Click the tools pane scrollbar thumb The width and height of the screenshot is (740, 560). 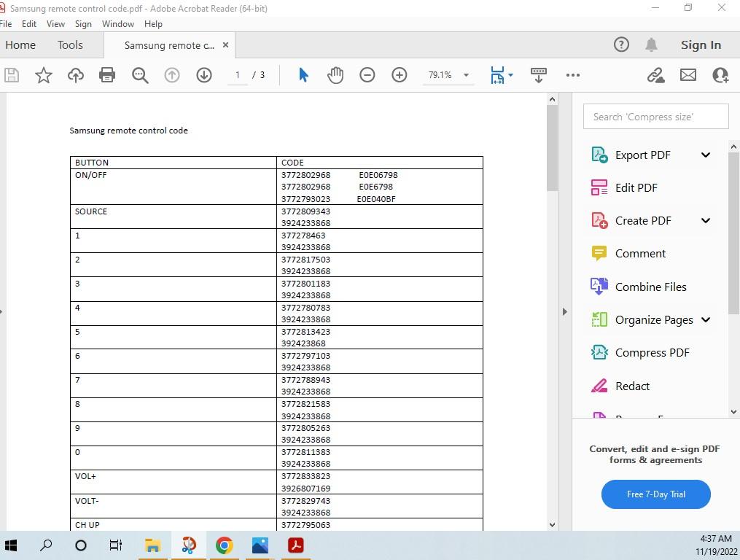pos(733,234)
